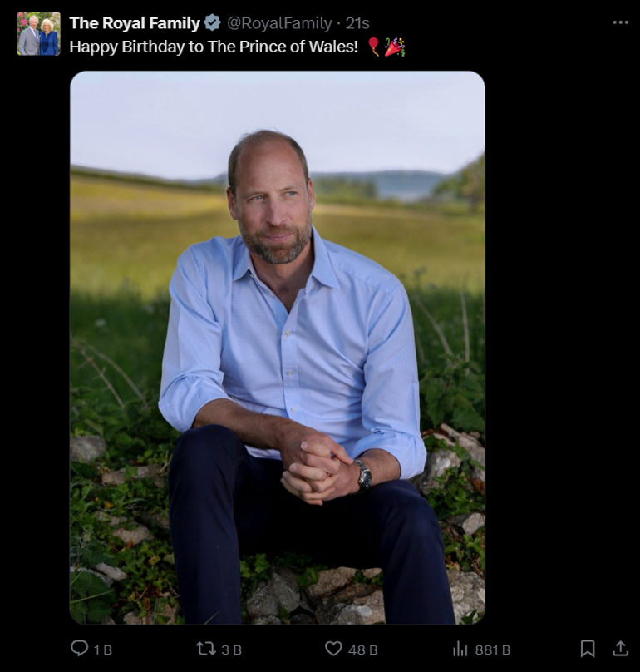Image resolution: width=640 pixels, height=672 pixels.
Task: Click the repost count 3 B
Action: [x=231, y=650]
